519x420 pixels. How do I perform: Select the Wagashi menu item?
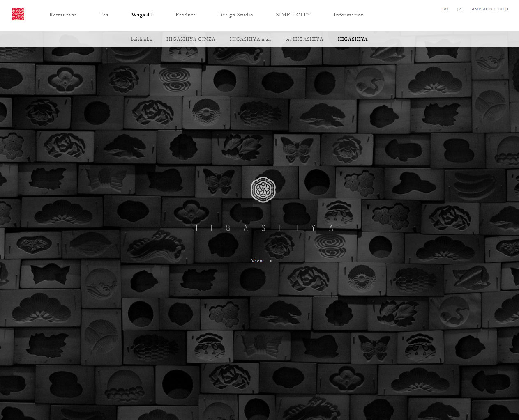tap(142, 15)
